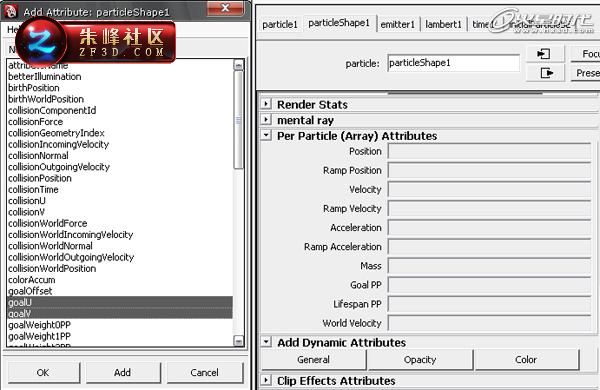
Task: Click the Opacity dynamic attribute button
Action: (420, 360)
